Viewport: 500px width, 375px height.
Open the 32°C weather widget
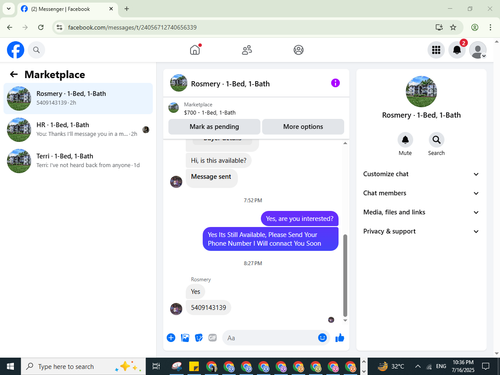[391, 366]
